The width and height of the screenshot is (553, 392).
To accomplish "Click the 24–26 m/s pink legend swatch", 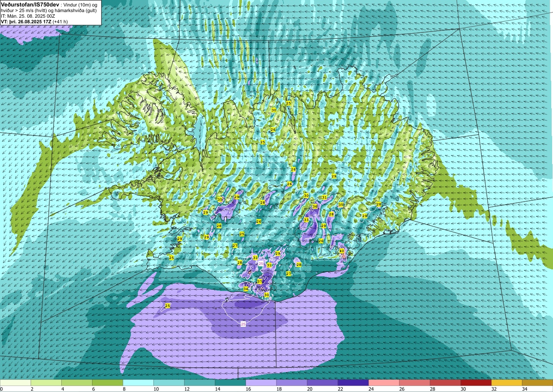I will (384, 383).
